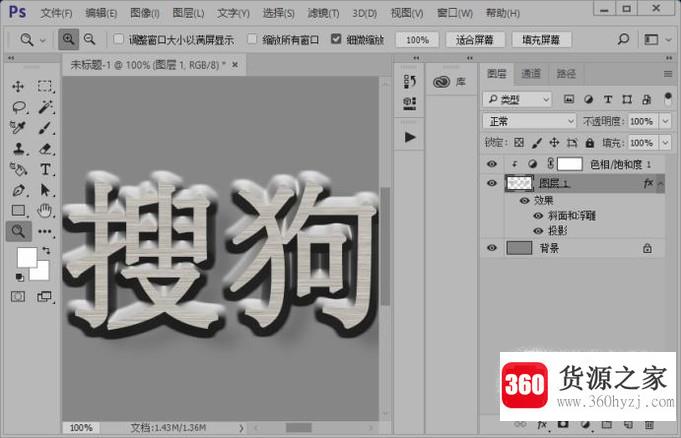The image size is (681, 438).
Task: Change the screen mode icon
Action: [x=44, y=296]
